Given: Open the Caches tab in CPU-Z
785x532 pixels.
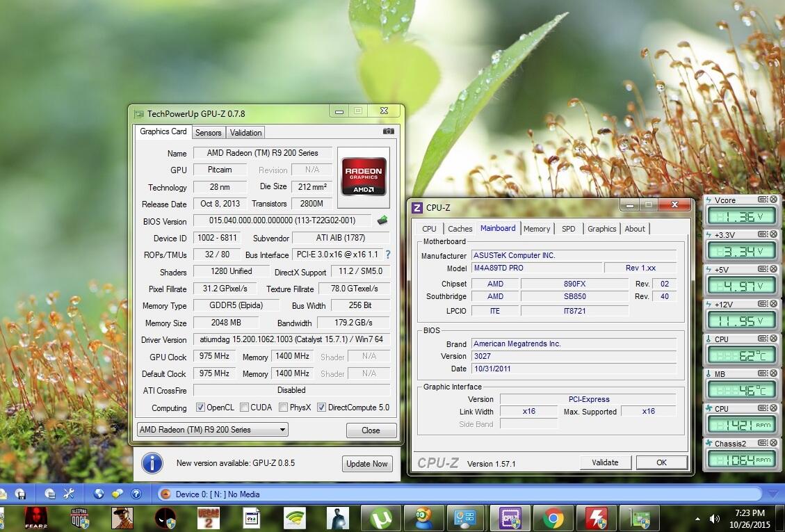Looking at the screenshot, I should point(460,229).
